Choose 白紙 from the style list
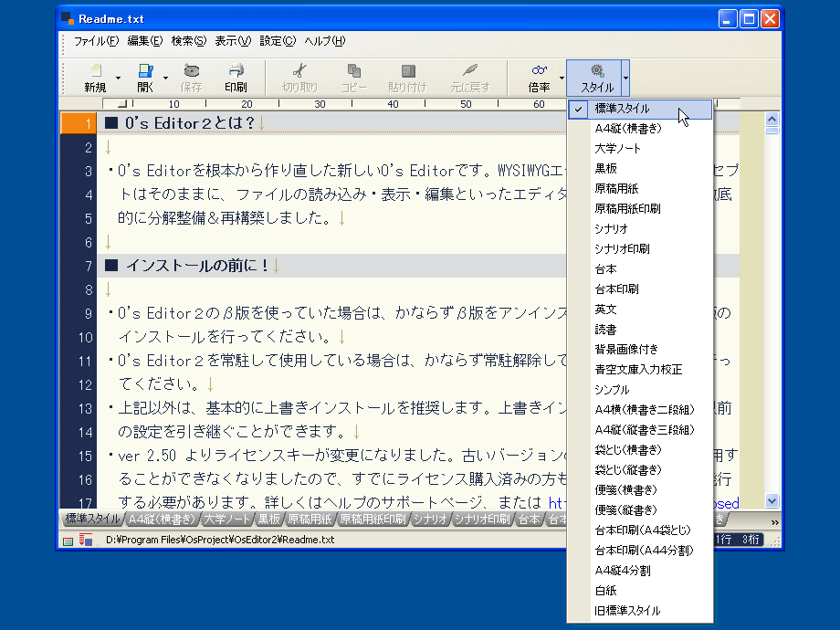The width and height of the screenshot is (840, 630). click(x=640, y=591)
